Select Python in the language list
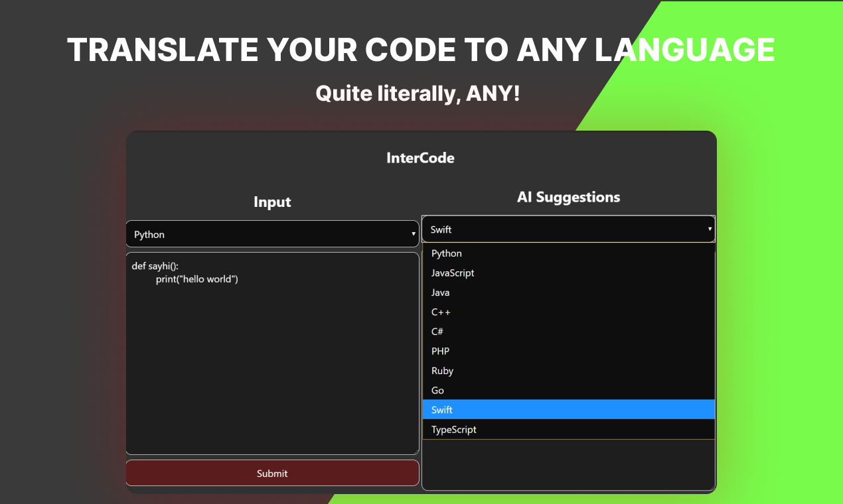 point(568,253)
